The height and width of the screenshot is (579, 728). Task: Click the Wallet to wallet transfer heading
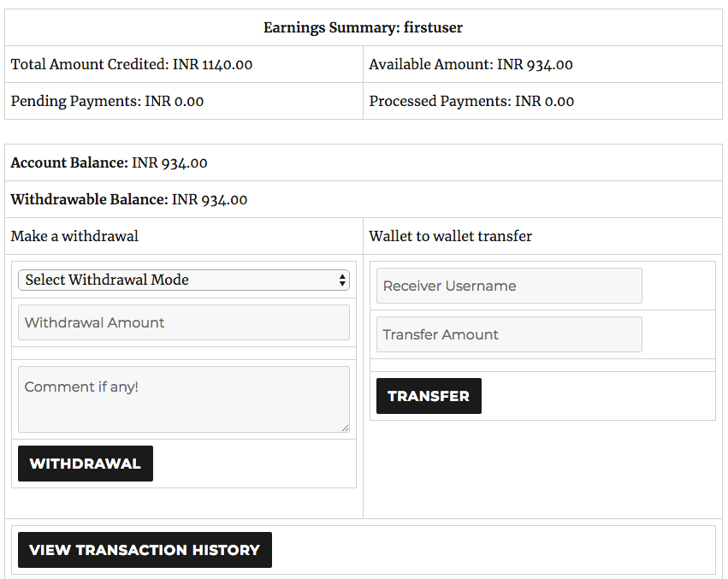450,236
